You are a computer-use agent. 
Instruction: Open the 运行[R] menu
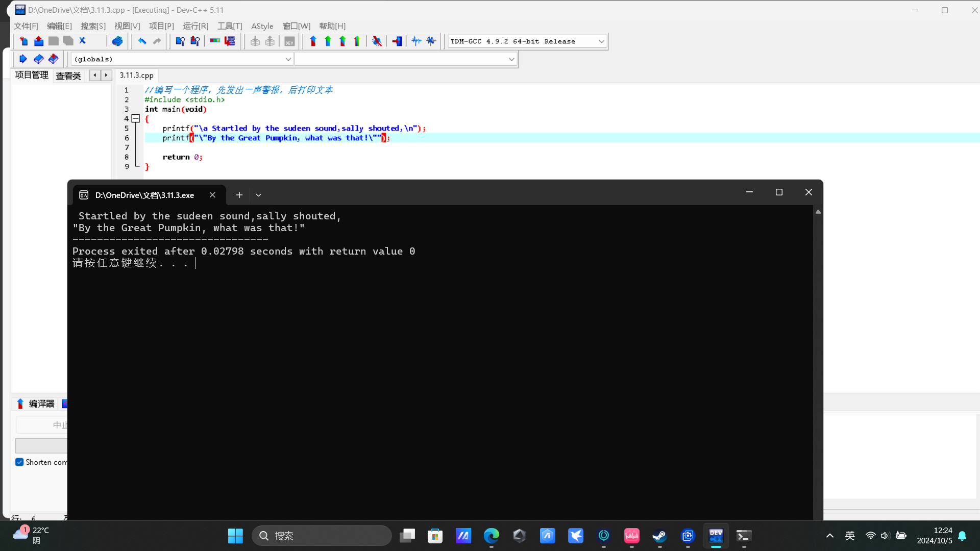pos(195,26)
